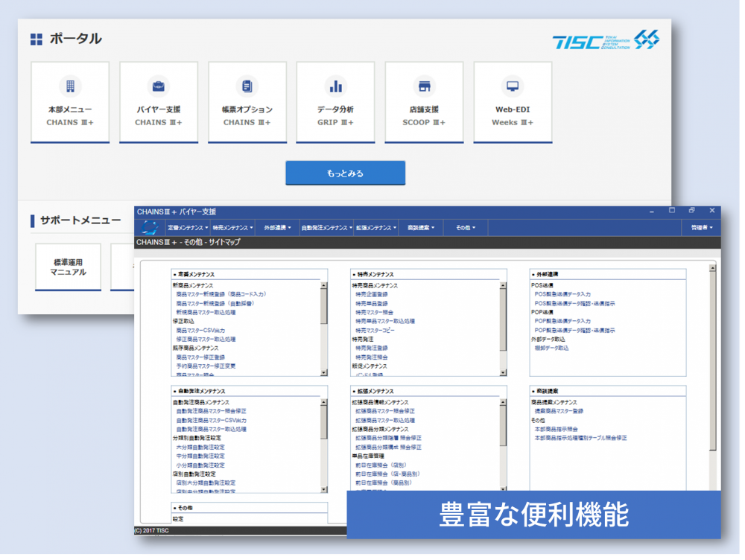
Task: Open 帳票オプション CHAINS Ⅲ+ portal card
Action: [x=247, y=102]
